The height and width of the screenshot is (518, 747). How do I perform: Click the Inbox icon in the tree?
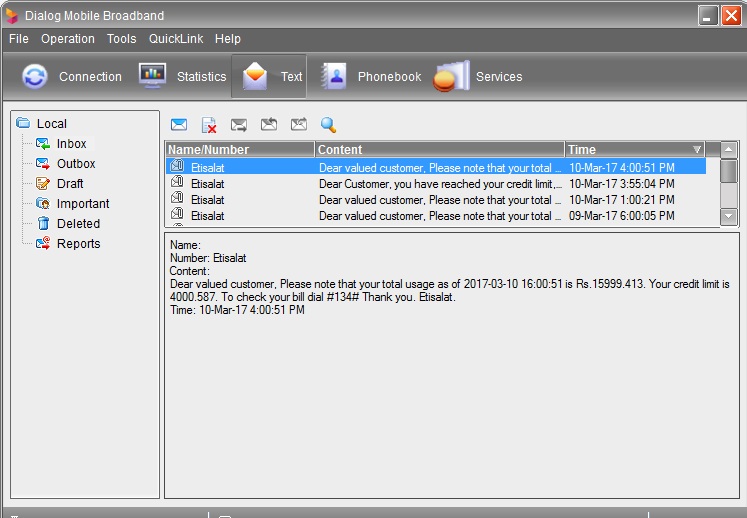click(x=43, y=143)
